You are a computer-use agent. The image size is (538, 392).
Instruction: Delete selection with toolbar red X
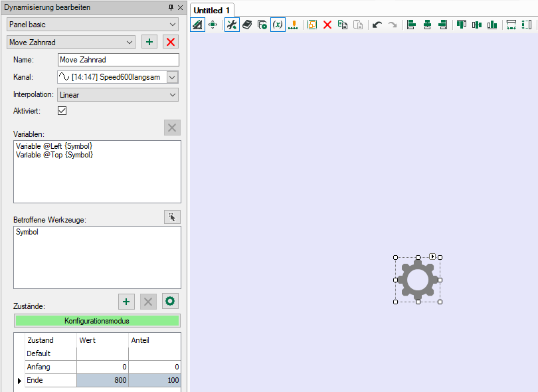[327, 25]
